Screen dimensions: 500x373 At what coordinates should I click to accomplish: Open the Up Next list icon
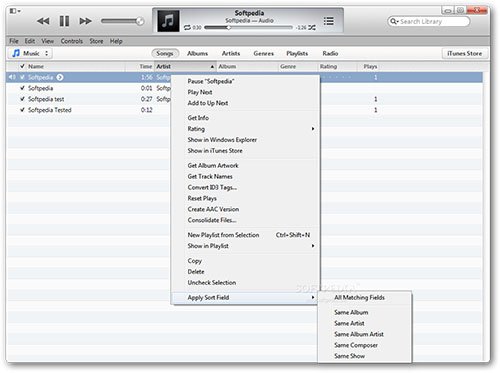click(329, 21)
